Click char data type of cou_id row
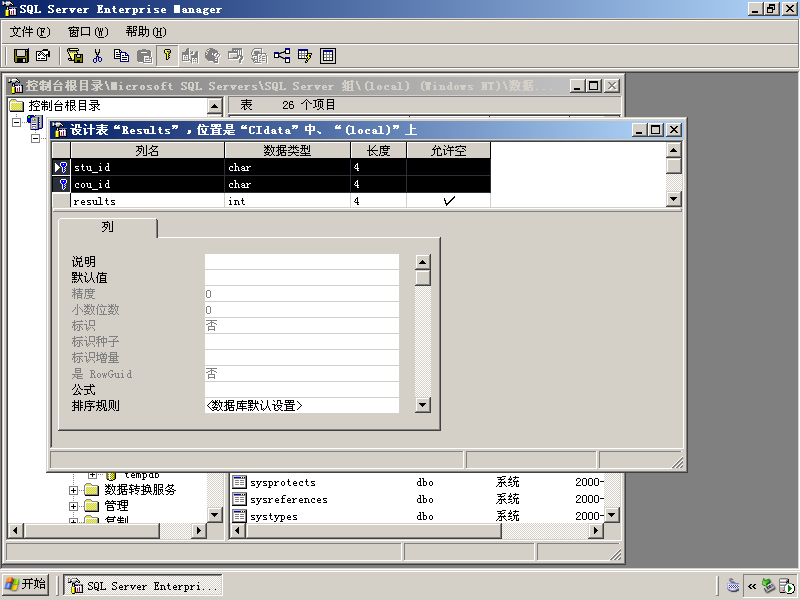This screenshot has width=800, height=600. click(x=287, y=184)
